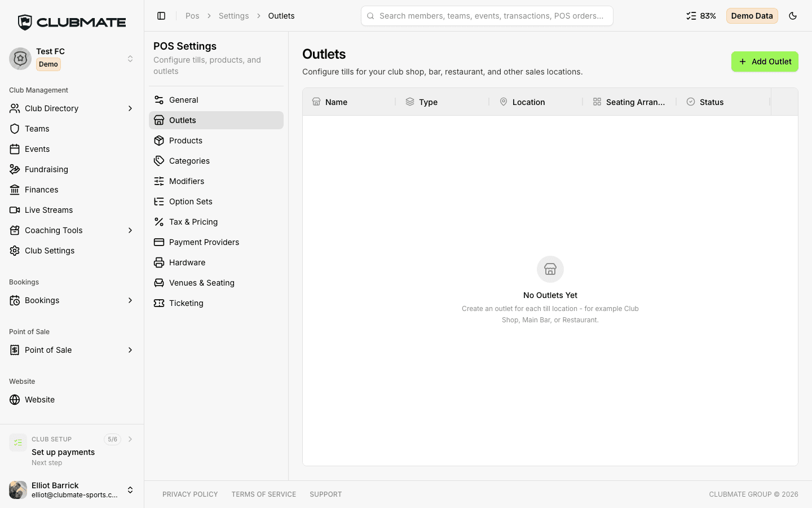Open Point of Sale sidebar item
This screenshot has height=508, width=812.
[72, 350]
